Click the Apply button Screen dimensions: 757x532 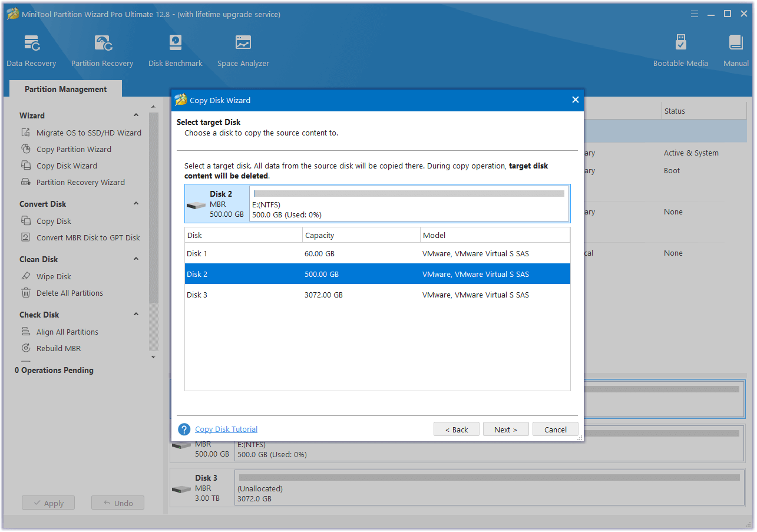(48, 503)
